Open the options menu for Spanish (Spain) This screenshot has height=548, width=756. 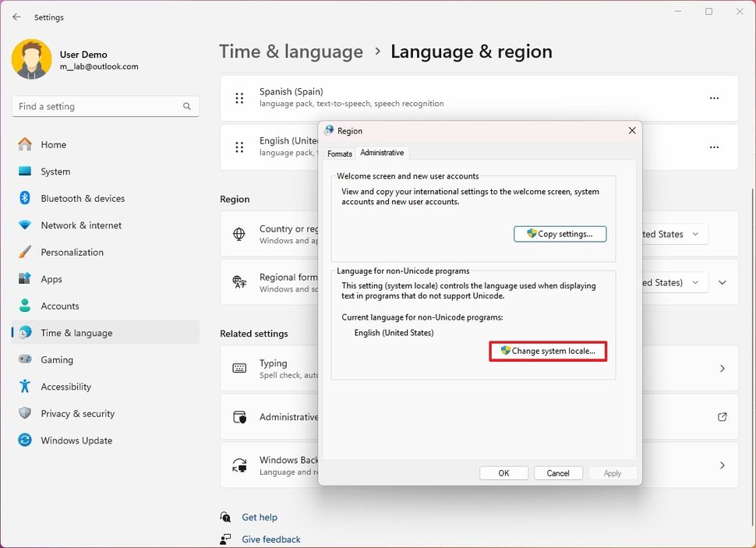click(x=715, y=97)
